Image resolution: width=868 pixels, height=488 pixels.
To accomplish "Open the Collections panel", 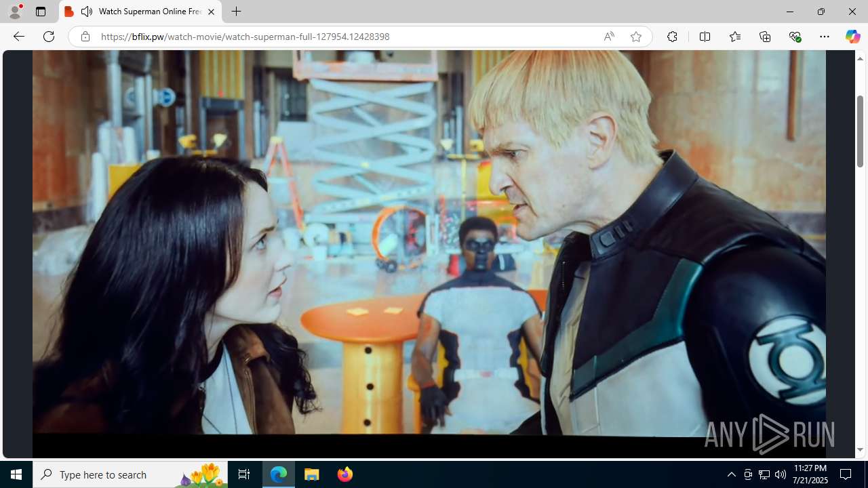I will [765, 37].
